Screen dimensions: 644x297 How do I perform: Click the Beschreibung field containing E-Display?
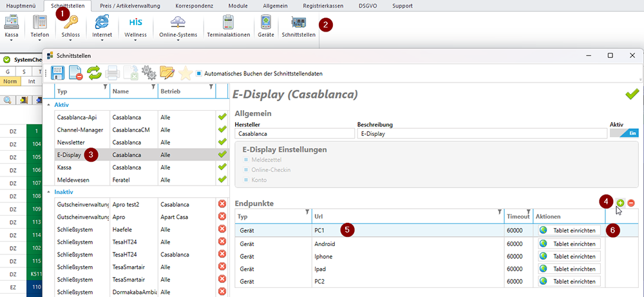pos(482,133)
